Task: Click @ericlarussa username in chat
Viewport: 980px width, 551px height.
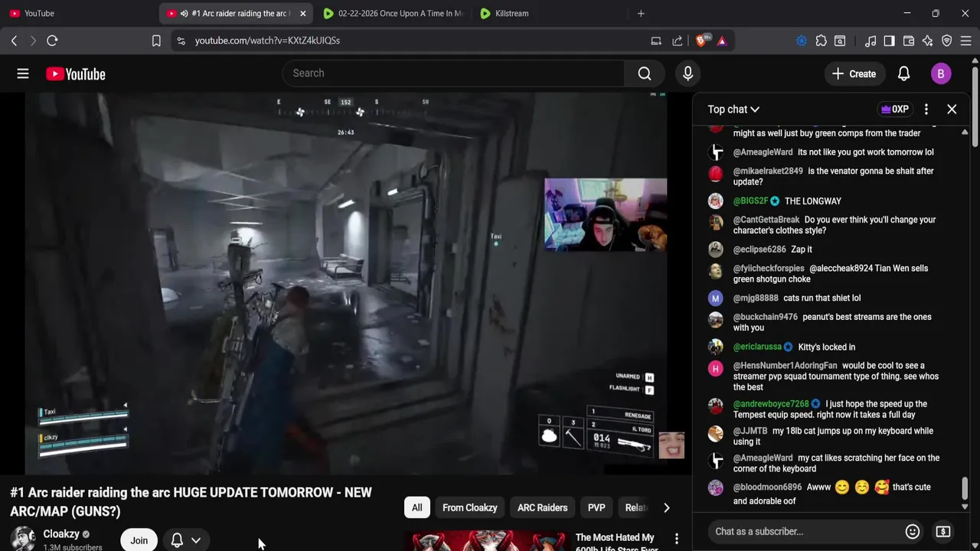Action: 757,347
